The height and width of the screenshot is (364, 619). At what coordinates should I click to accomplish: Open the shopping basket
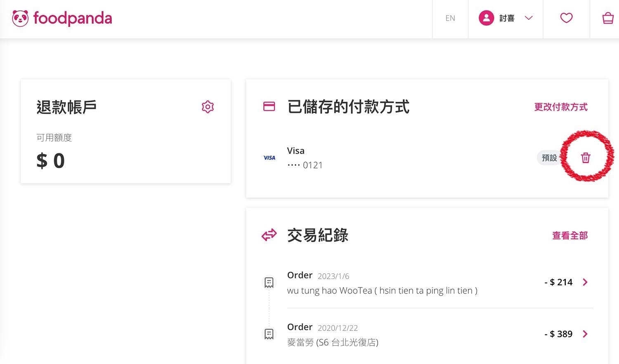(x=608, y=18)
